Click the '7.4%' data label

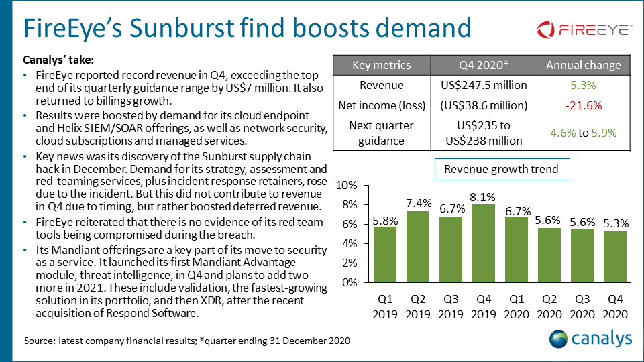[419, 203]
